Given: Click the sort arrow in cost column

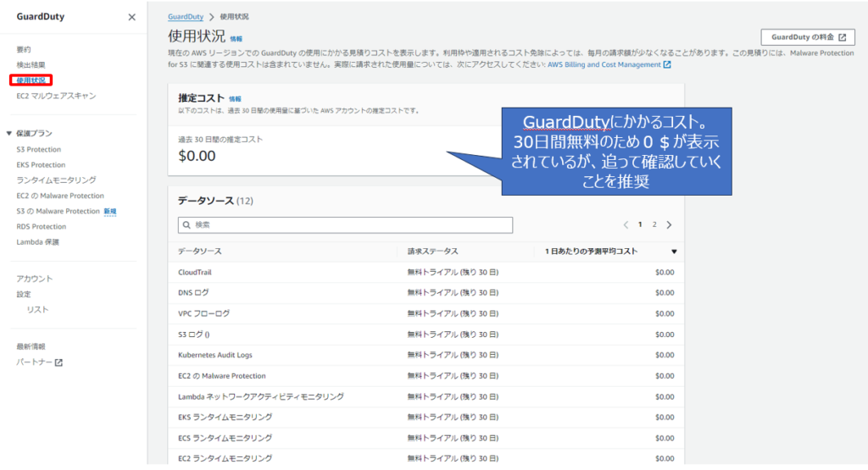Looking at the screenshot, I should coord(674,252).
